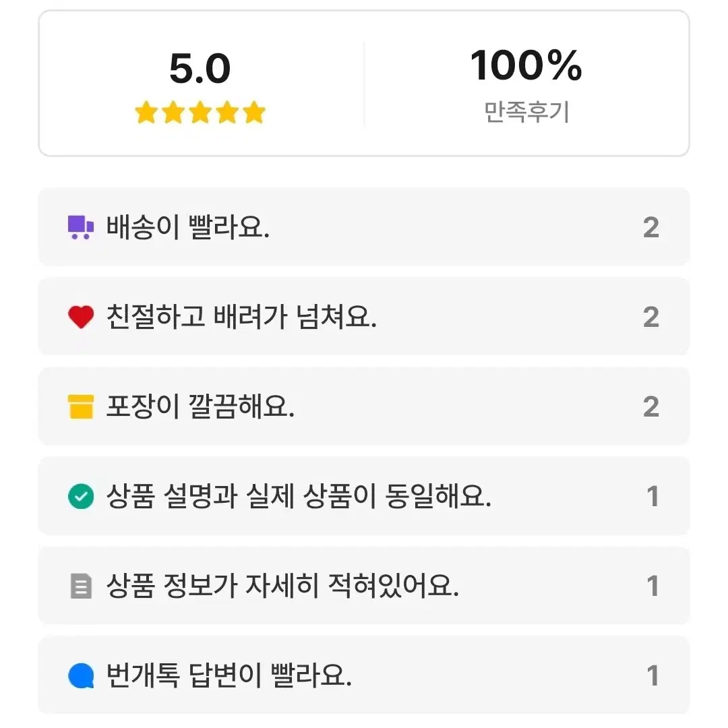This screenshot has width=728, height=728.
Task: Click the green checkmark circle icon
Action: pyautogui.click(x=81, y=496)
